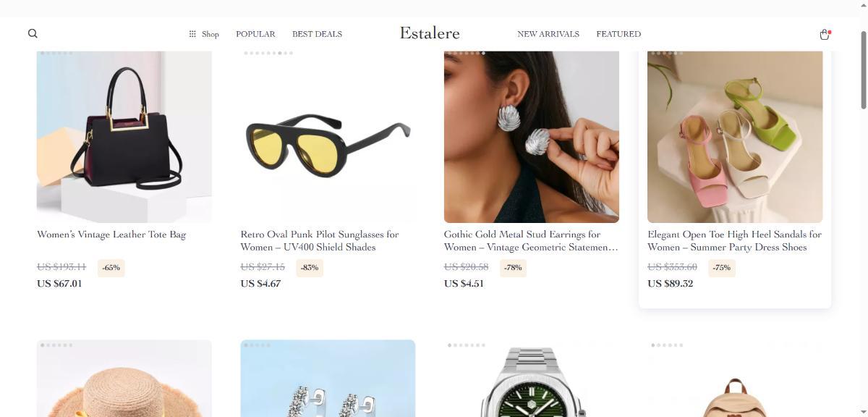Image resolution: width=868 pixels, height=417 pixels.
Task: Open the search magnifier icon
Action: click(33, 33)
